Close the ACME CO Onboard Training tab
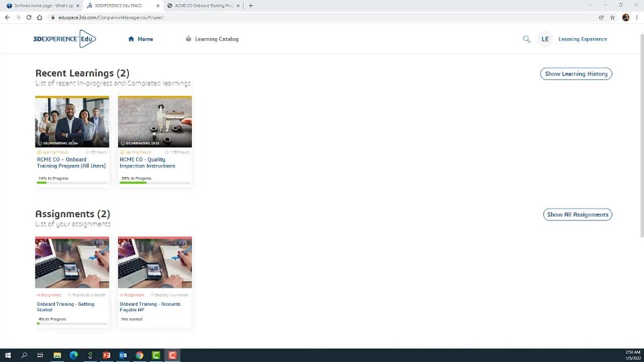Screen dimensions: 644x362 click(x=238, y=6)
